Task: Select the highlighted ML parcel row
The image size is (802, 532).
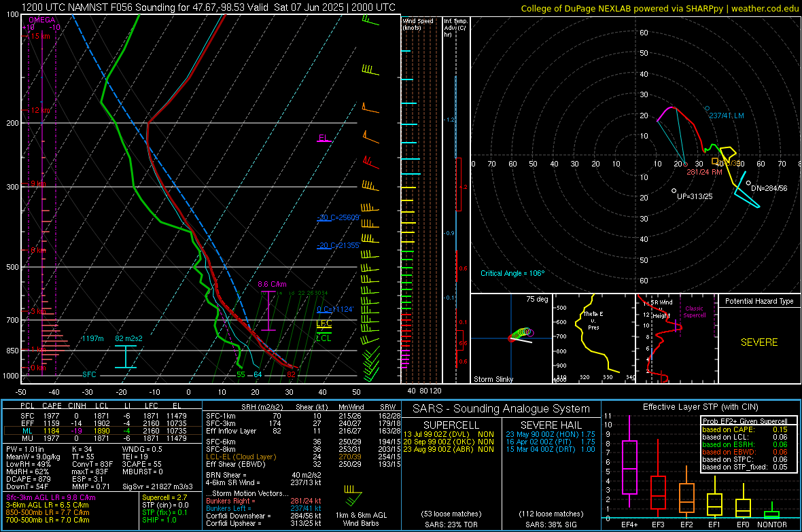Action: tap(103, 431)
